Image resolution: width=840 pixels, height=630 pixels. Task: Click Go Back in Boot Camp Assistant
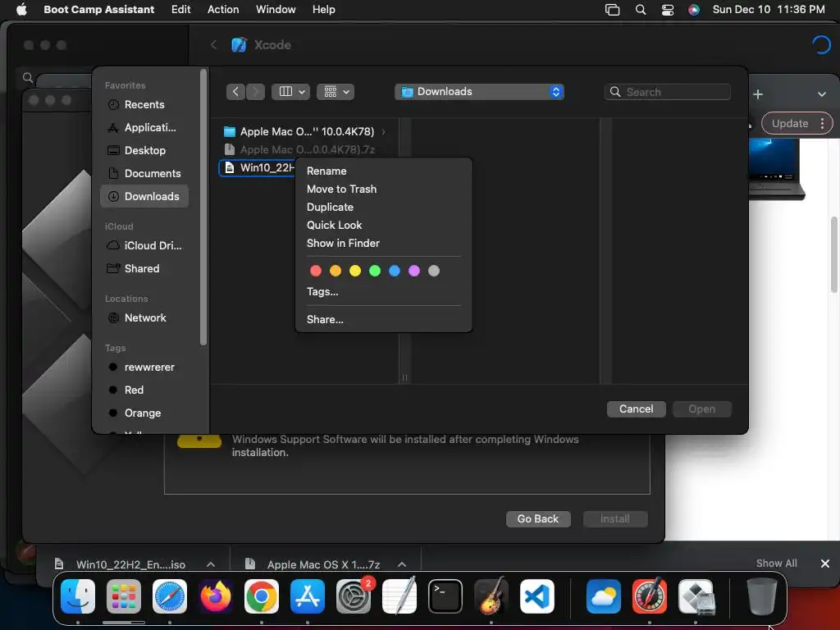point(538,519)
